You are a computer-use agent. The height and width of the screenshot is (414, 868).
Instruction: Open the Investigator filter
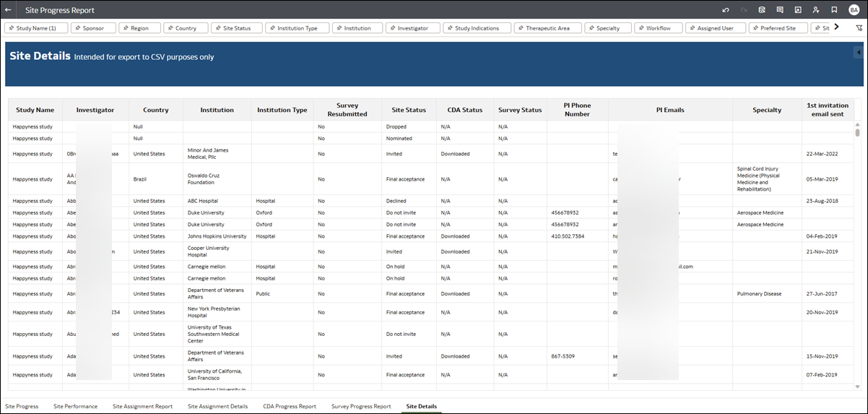point(412,28)
